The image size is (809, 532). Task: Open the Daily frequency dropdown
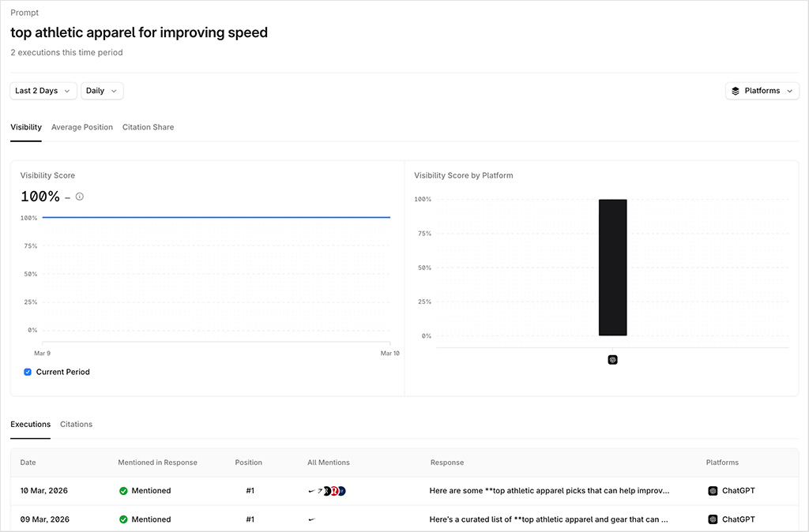tap(101, 90)
